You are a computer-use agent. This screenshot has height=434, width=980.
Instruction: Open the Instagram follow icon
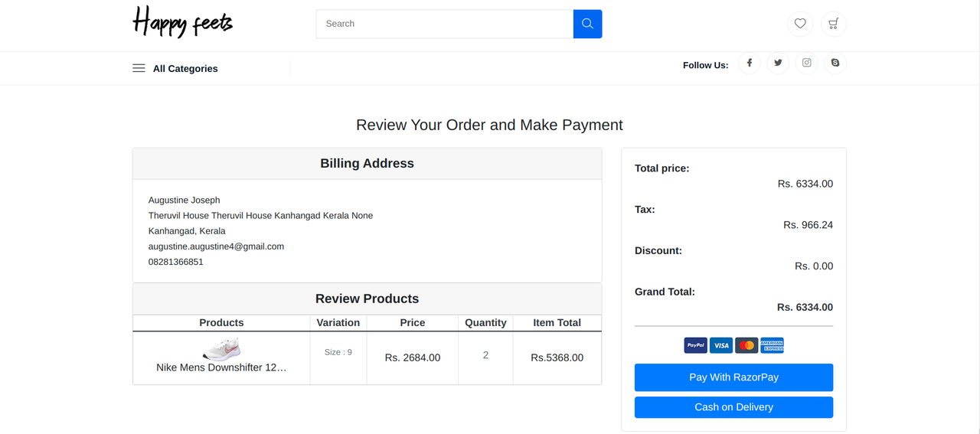pos(806,63)
